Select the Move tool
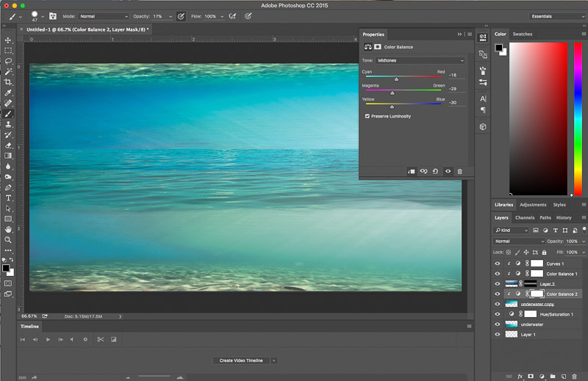The image size is (588, 381). 8,40
